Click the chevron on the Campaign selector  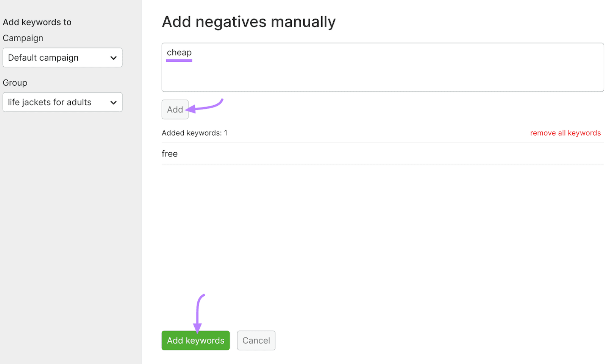point(114,57)
